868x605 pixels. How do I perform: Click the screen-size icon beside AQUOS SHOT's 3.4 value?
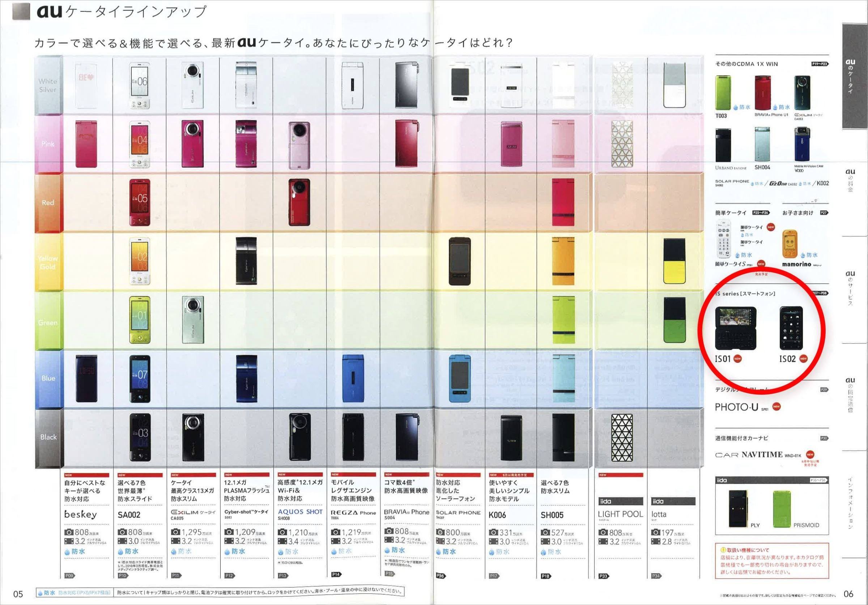point(282,541)
